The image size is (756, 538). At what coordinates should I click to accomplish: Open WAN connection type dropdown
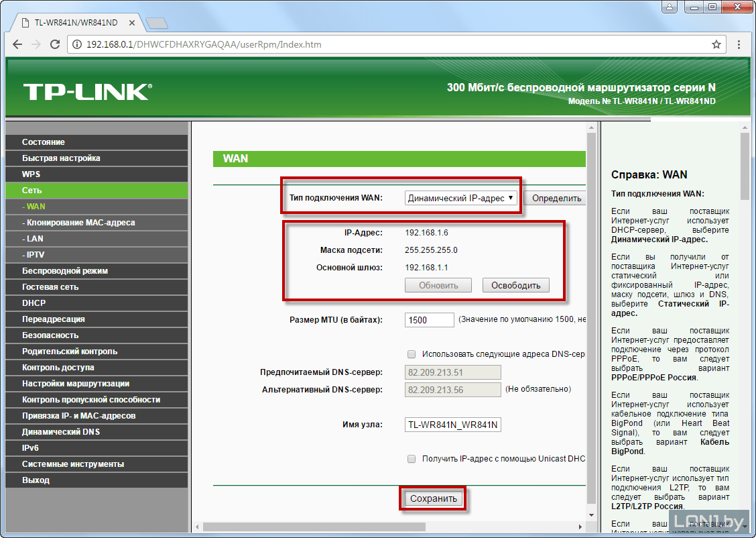click(x=462, y=198)
